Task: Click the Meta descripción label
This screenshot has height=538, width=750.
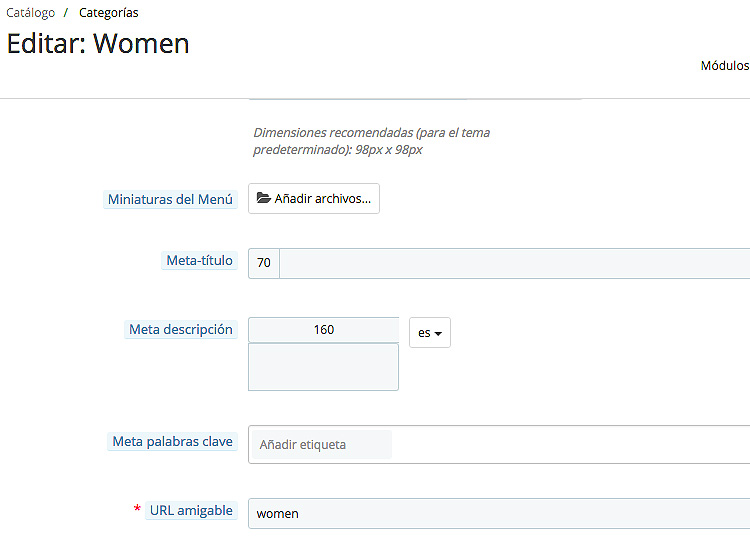Action: pyautogui.click(x=181, y=329)
